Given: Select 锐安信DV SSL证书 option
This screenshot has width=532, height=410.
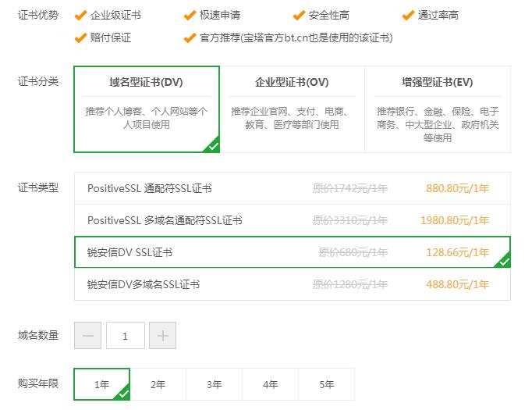Looking at the screenshot, I should click(x=293, y=252).
